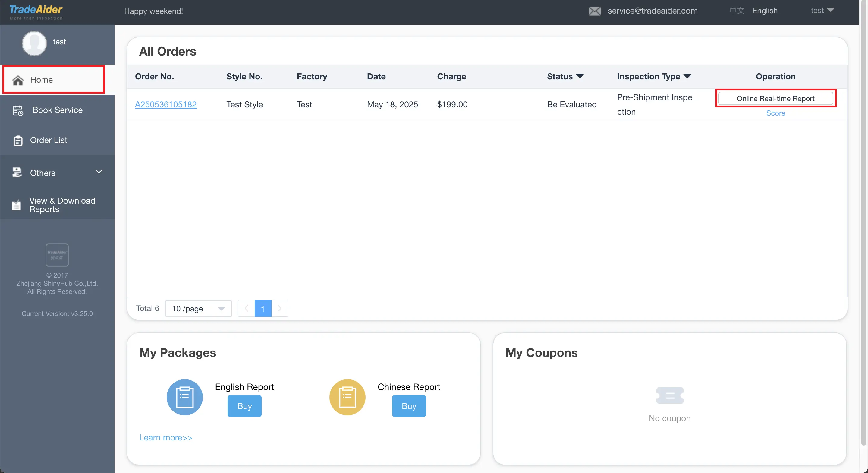Viewport: 868px width, 473px height.
Task: Click the Style No. column header
Action: pyautogui.click(x=244, y=76)
